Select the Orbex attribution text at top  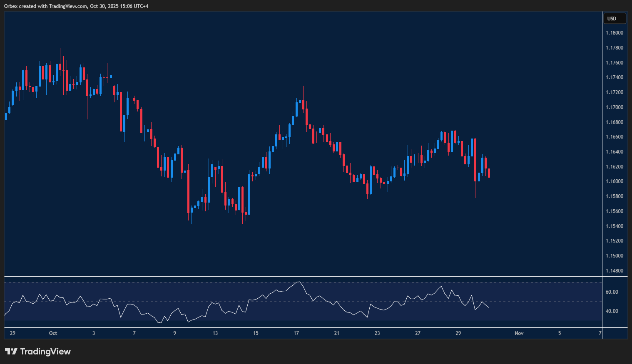pos(77,6)
